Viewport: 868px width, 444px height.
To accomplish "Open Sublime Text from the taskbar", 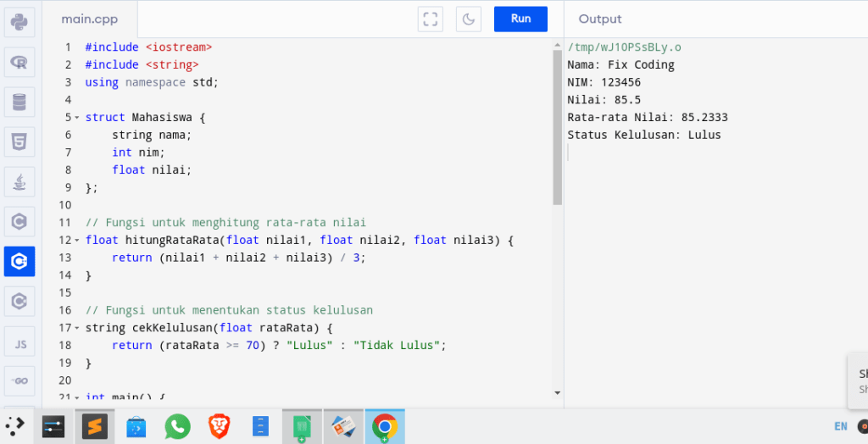I will click(95, 426).
